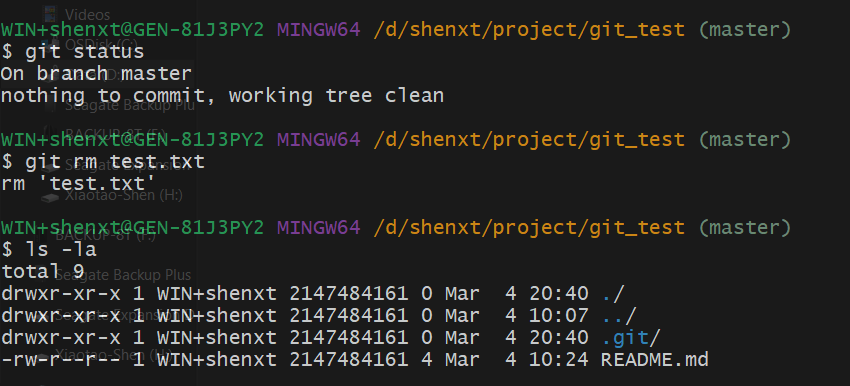Click the ../ parent directory entry
Viewport: 850px width, 386px height.
tap(619, 316)
